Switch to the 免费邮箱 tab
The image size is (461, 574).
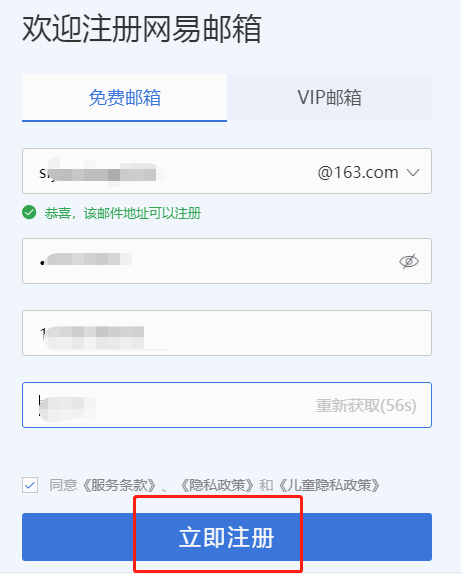(x=124, y=98)
